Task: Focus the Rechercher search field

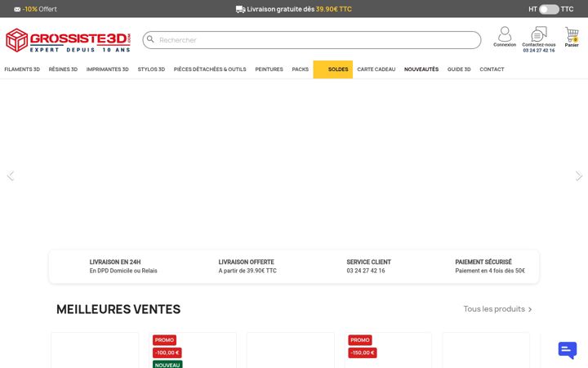Action: pos(312,40)
